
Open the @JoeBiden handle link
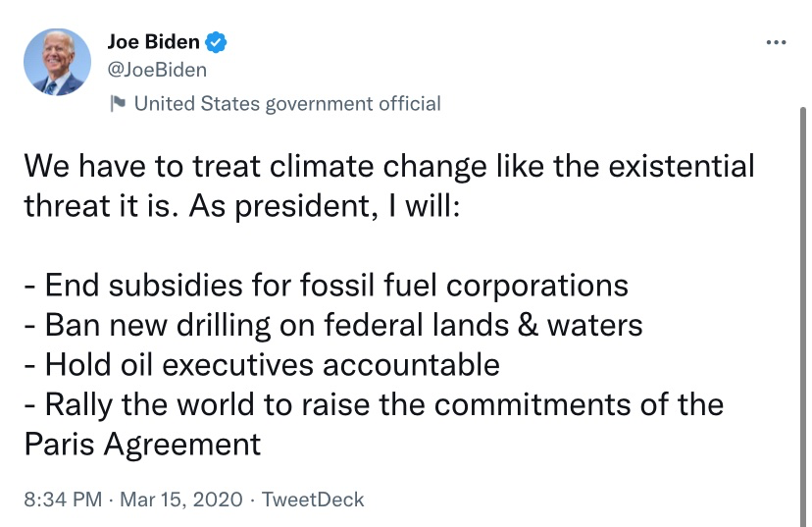point(157,70)
